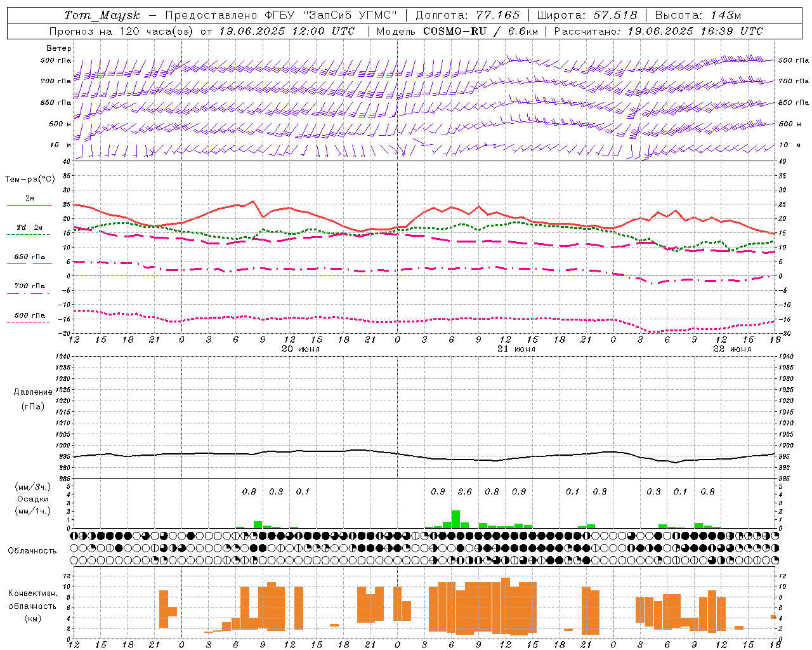Screen dimensions: 812x650
Task: Click the longitude value "Долгота: 77.165"
Action: [468, 16]
